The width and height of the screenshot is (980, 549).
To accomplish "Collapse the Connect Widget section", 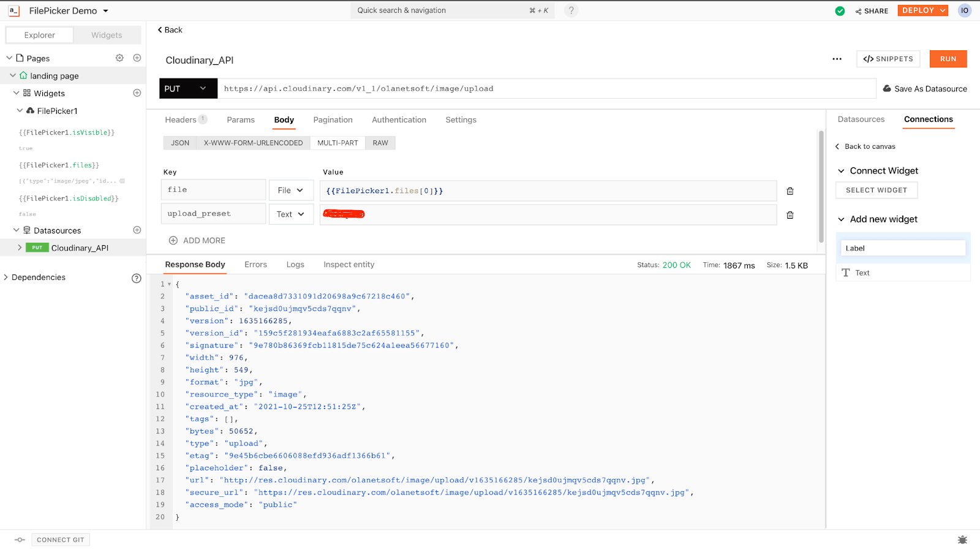I will (842, 171).
